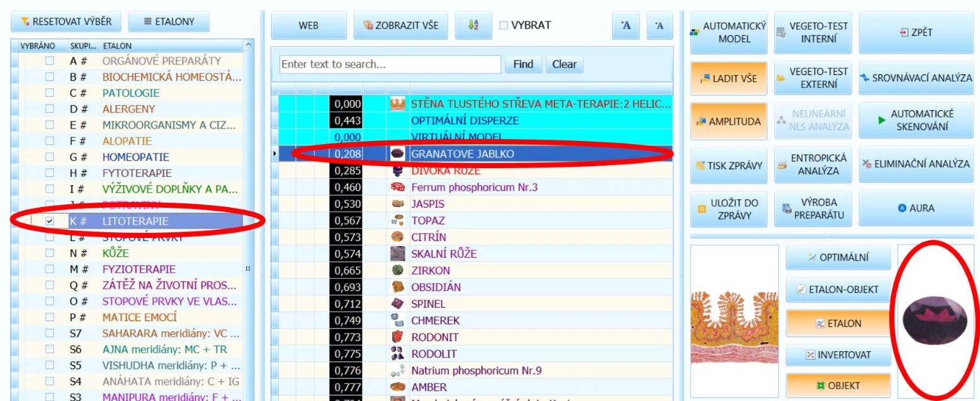Click the Zpět back button
Viewport: 980px width, 401px height.
[x=916, y=32]
